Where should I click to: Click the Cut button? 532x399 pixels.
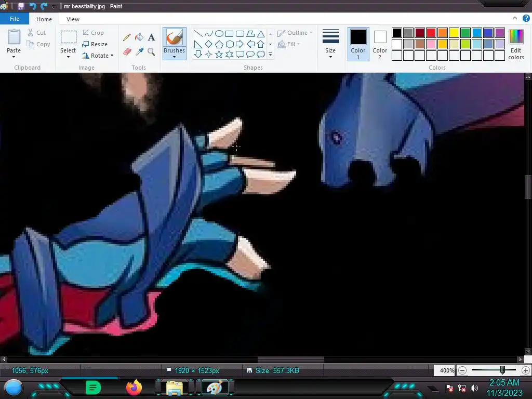tap(37, 33)
